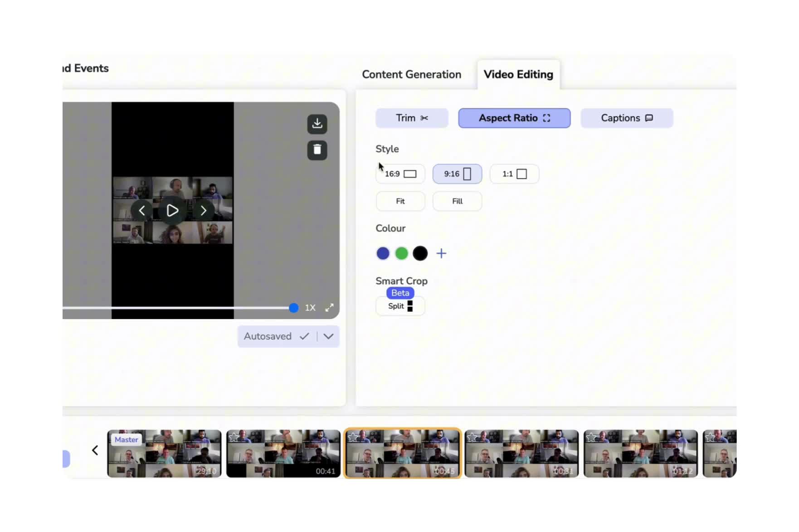The image size is (799, 532).
Task: Go to next clip in preview
Action: coord(203,210)
